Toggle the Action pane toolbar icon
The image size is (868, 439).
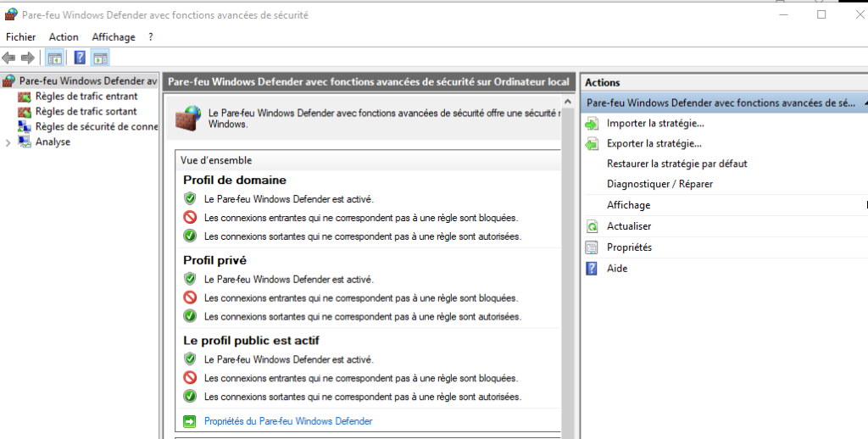pyautogui.click(x=100, y=58)
